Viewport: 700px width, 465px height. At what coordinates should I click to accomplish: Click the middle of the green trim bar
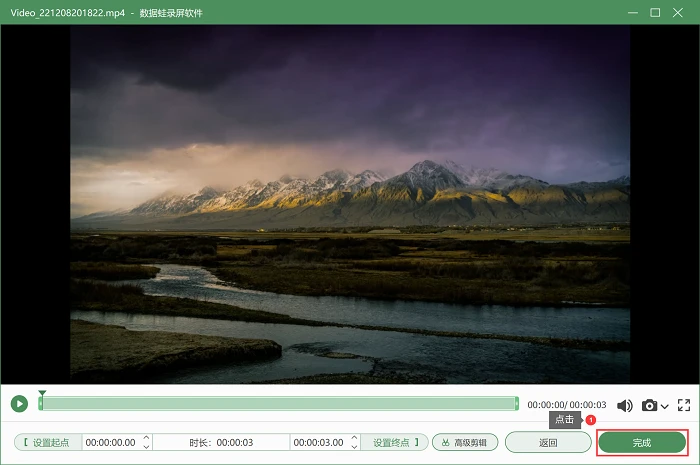point(279,403)
